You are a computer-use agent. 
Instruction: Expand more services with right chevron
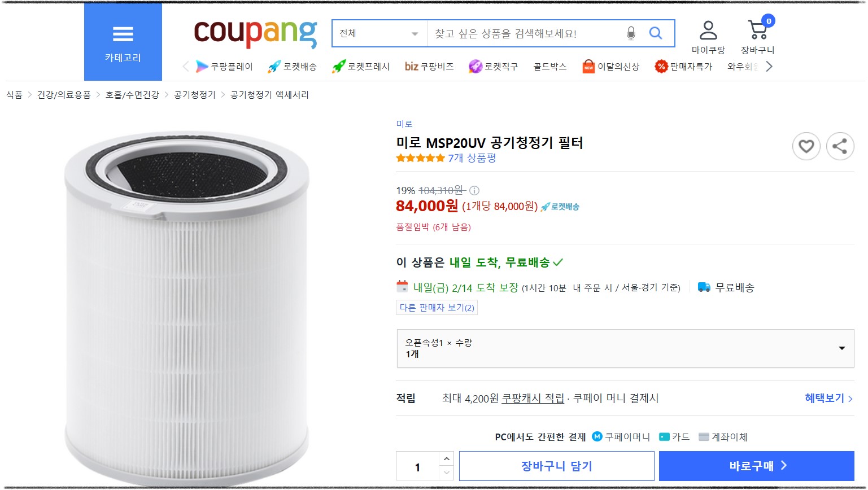[769, 66]
